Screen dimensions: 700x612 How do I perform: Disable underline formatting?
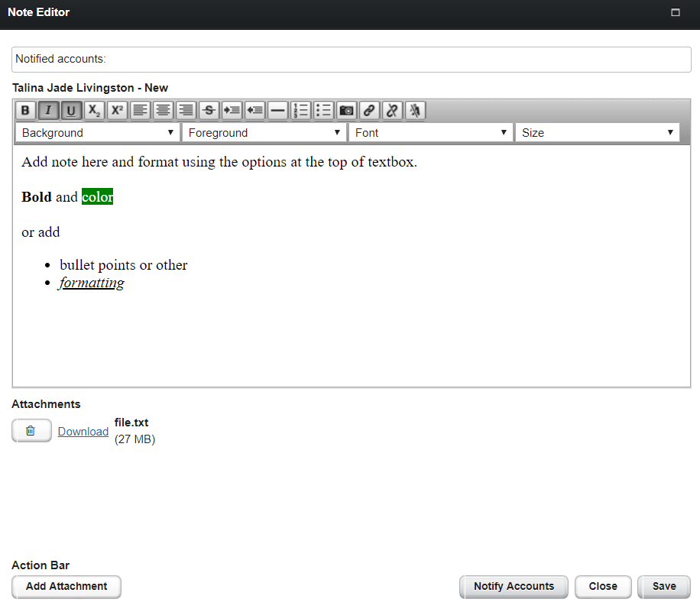point(71,111)
